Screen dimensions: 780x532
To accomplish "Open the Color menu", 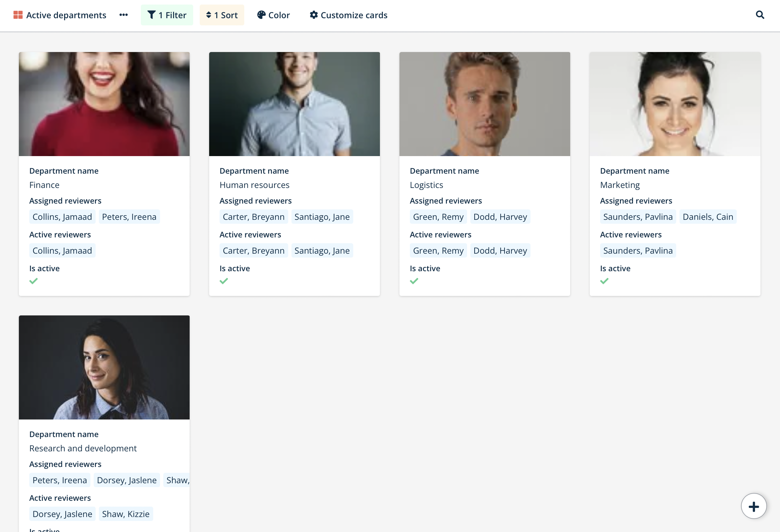I will (x=273, y=15).
